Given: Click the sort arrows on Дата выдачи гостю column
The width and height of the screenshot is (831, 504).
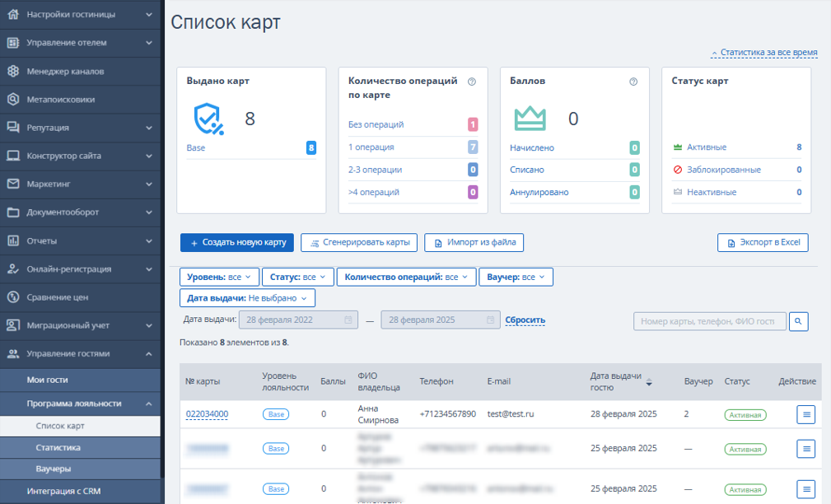Looking at the screenshot, I should pyautogui.click(x=649, y=381).
